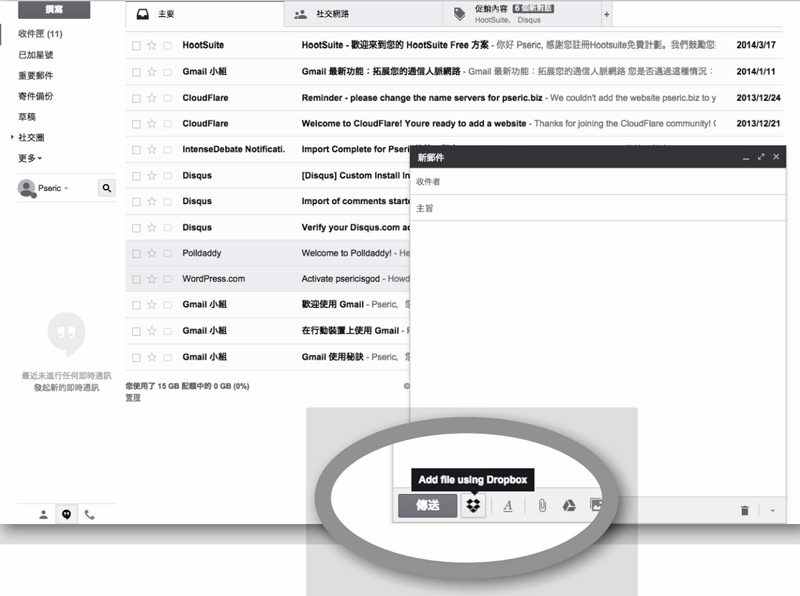Switch to the 促銷內容 tab

[x=521, y=14]
